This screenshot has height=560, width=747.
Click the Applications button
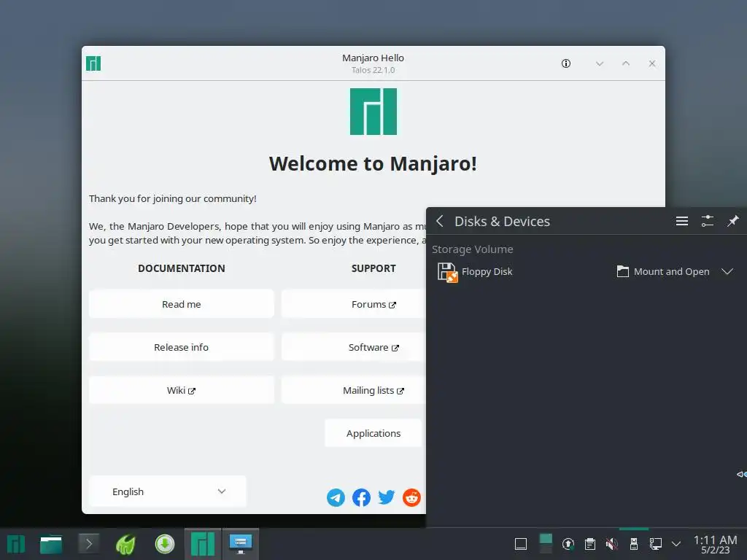(373, 433)
